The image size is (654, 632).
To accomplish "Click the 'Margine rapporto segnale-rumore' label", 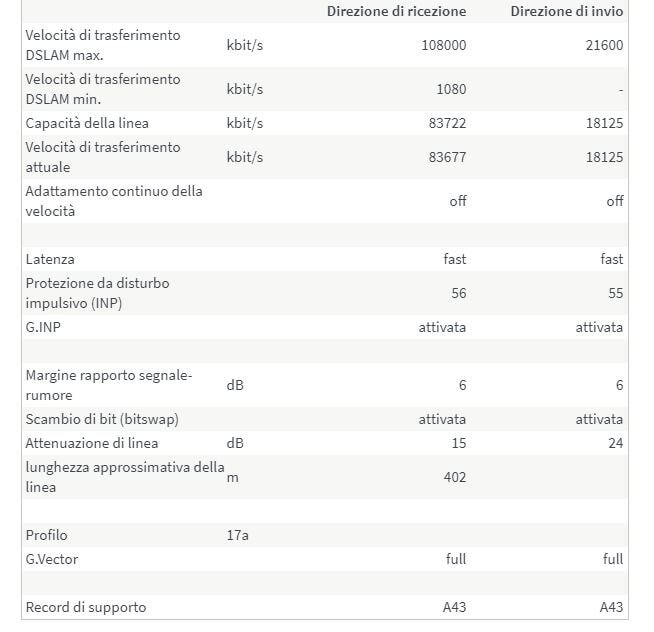I will [108, 385].
